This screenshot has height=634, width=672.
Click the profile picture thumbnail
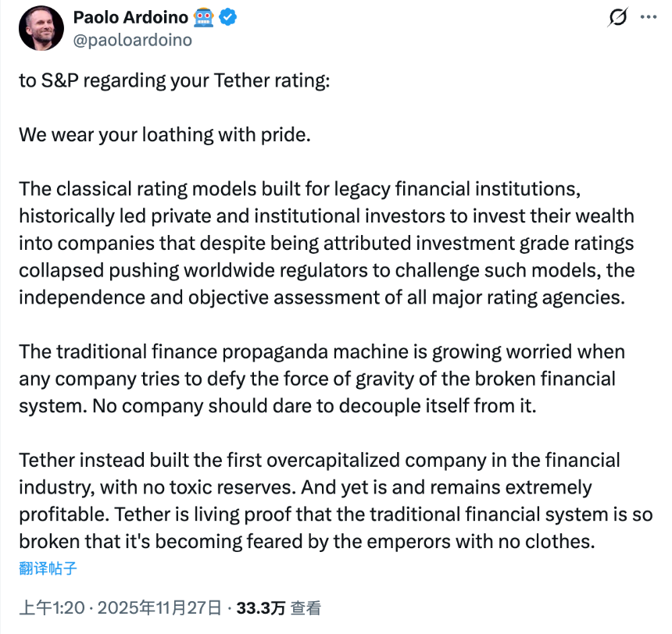(41, 27)
